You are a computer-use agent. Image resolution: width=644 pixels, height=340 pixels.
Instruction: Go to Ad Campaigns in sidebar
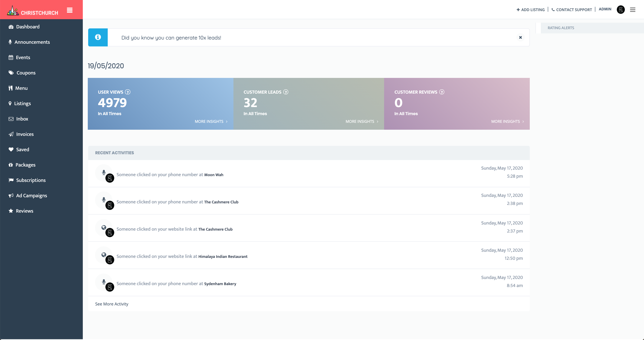[x=31, y=196]
